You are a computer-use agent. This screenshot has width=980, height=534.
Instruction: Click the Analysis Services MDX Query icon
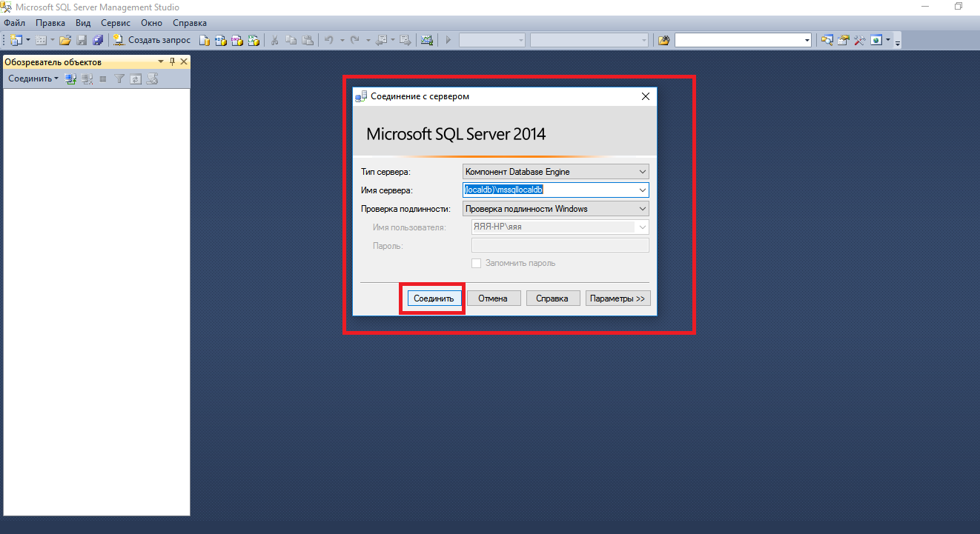pos(221,40)
